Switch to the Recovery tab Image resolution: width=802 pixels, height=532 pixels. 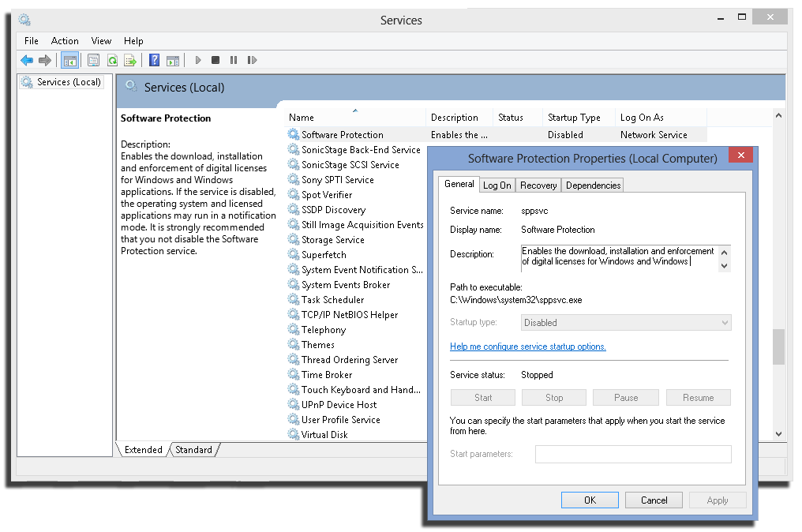coord(538,185)
